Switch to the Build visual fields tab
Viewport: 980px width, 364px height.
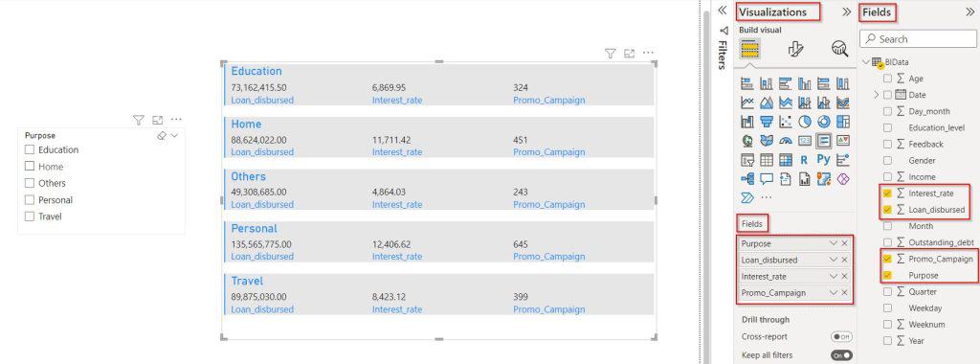tap(749, 49)
